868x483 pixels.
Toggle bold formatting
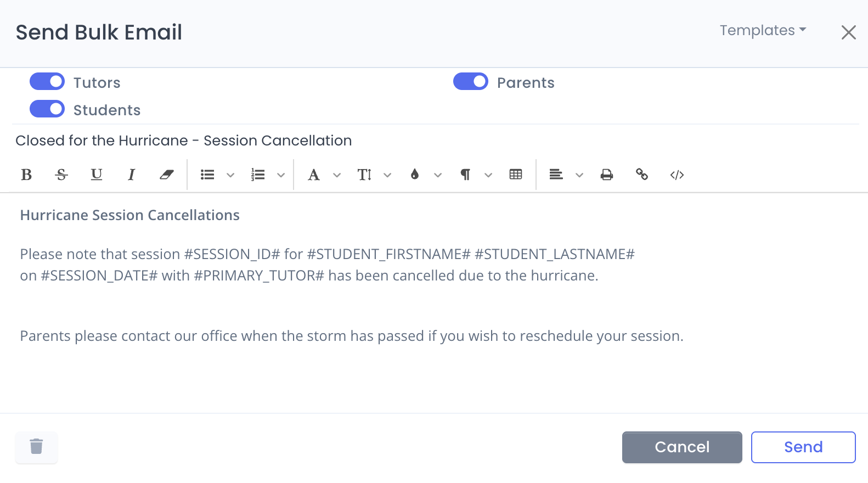click(26, 175)
